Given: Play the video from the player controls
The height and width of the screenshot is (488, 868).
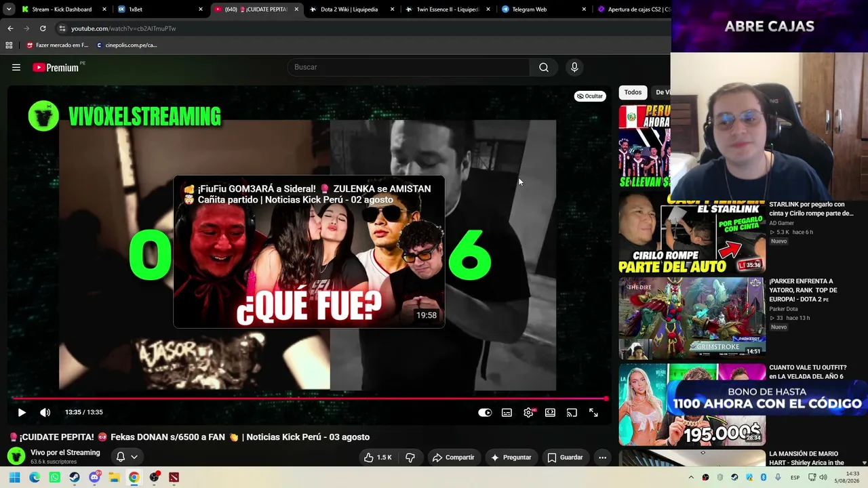Looking at the screenshot, I should pos(22,412).
